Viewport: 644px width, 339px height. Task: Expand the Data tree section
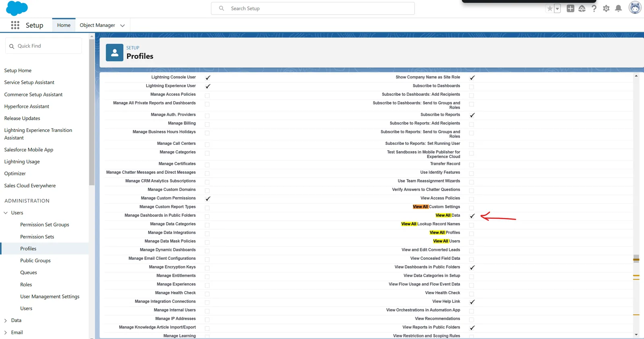click(x=6, y=321)
